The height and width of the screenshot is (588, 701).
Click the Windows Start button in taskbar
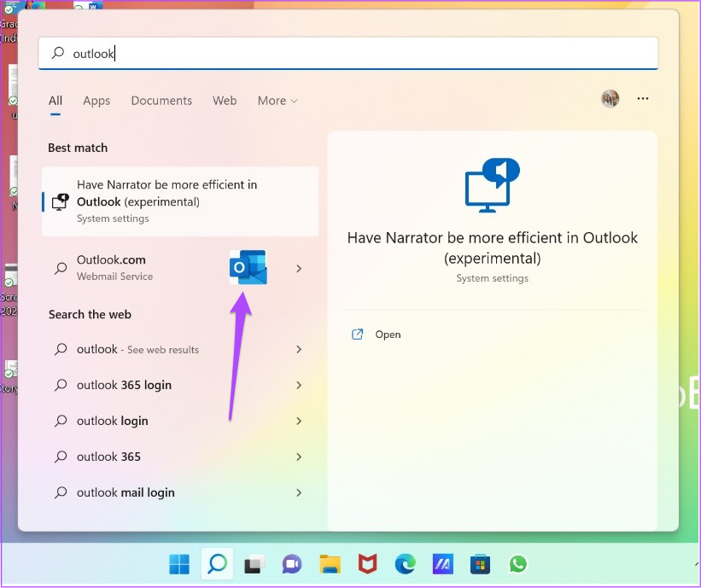tap(179, 564)
